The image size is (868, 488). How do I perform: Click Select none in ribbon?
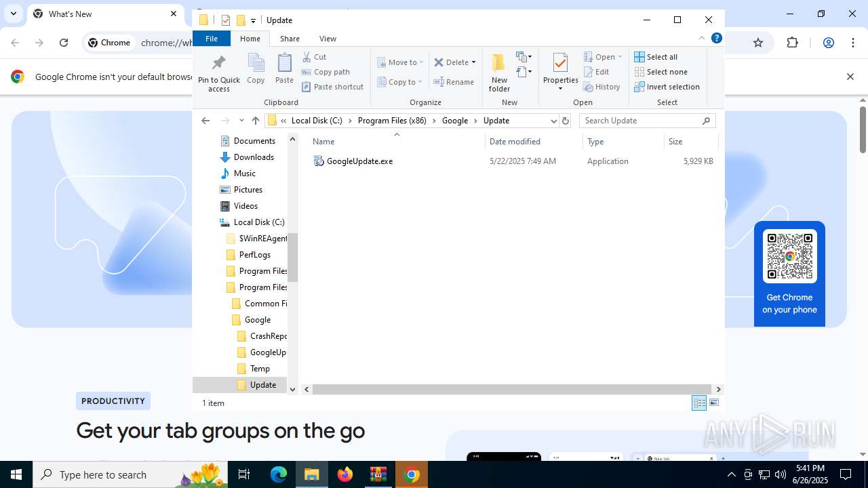(660, 72)
